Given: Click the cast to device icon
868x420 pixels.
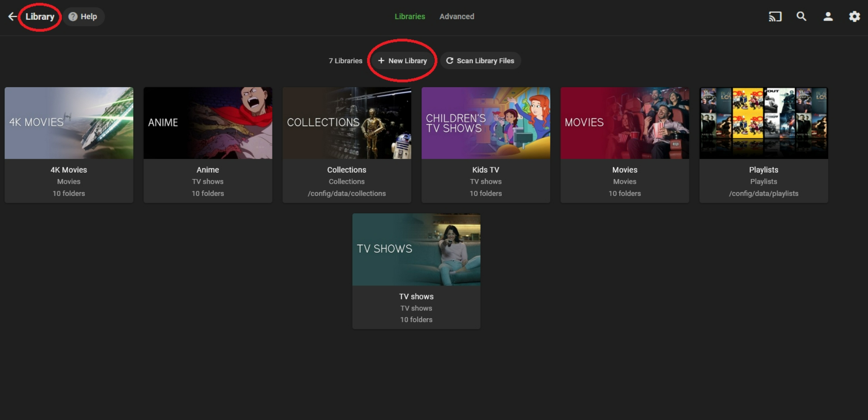Looking at the screenshot, I should tap(775, 16).
